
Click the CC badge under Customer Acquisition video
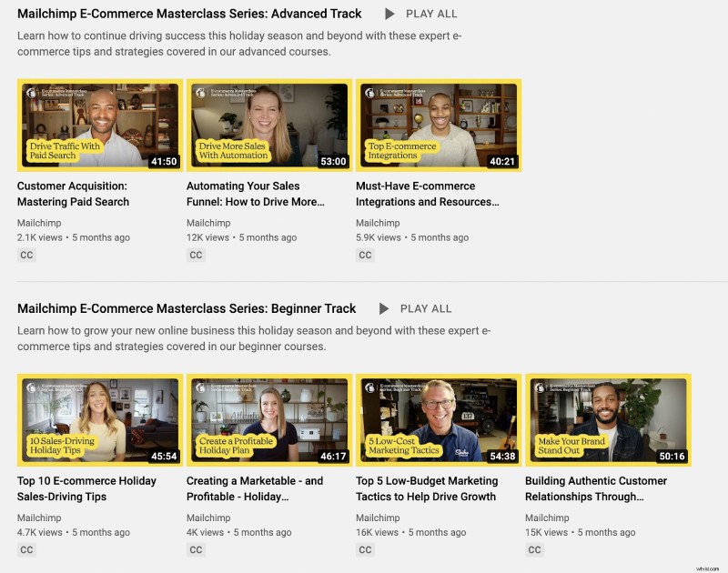(x=26, y=255)
